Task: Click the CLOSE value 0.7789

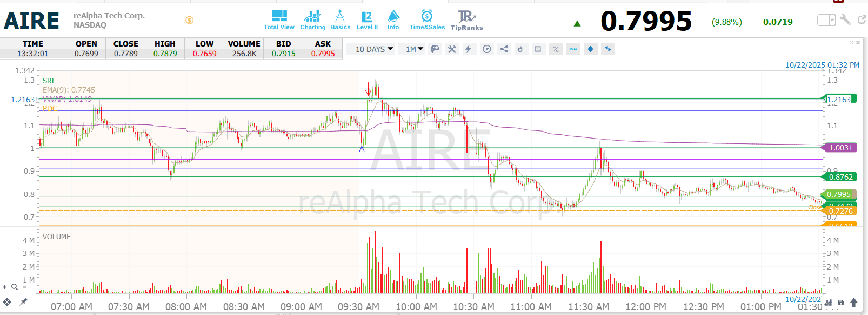Action: click(x=125, y=54)
